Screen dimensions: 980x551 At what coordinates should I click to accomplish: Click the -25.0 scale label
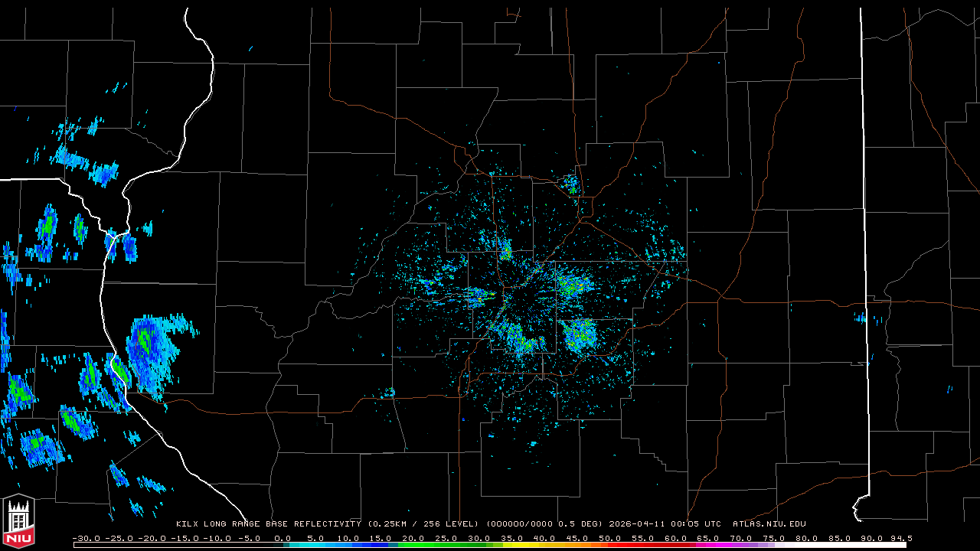pos(119,539)
